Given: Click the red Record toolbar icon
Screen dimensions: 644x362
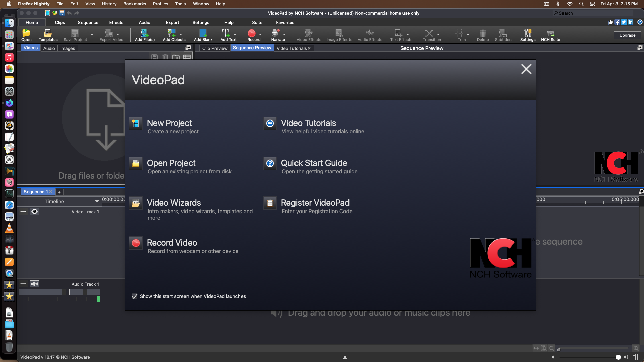Looking at the screenshot, I should tap(252, 35).
